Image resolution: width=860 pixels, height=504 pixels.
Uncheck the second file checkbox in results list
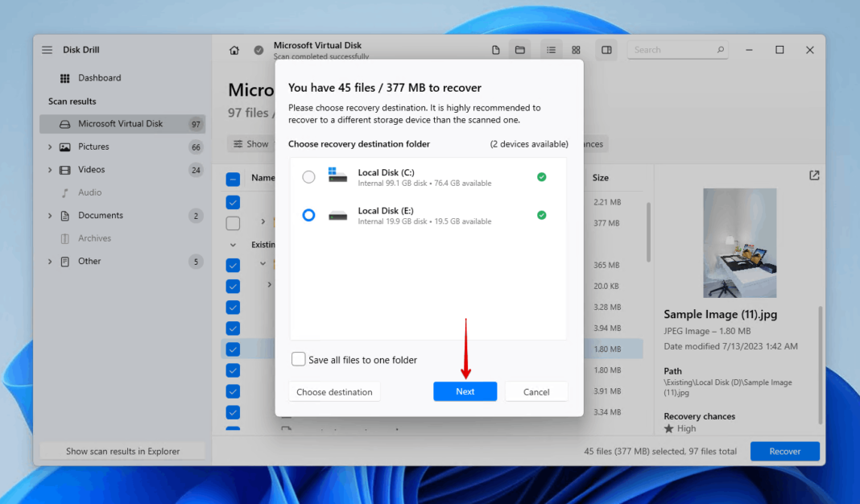click(x=233, y=223)
